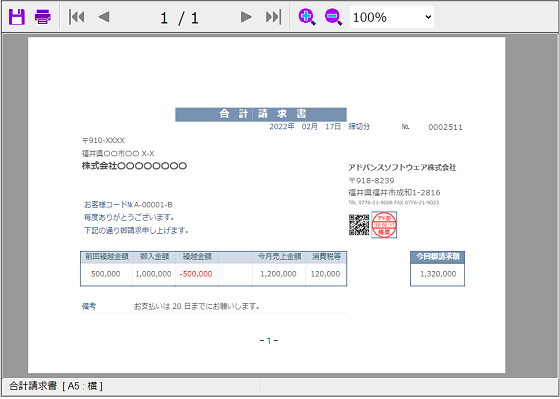Open the 100% zoom dropdown

[x=392, y=17]
